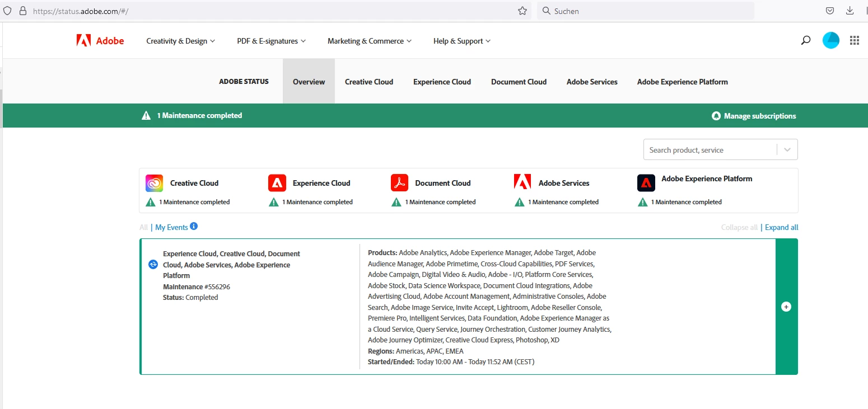Click the Adobe Experience Platform black icon
Image resolution: width=868 pixels, height=409 pixels.
pyautogui.click(x=646, y=183)
